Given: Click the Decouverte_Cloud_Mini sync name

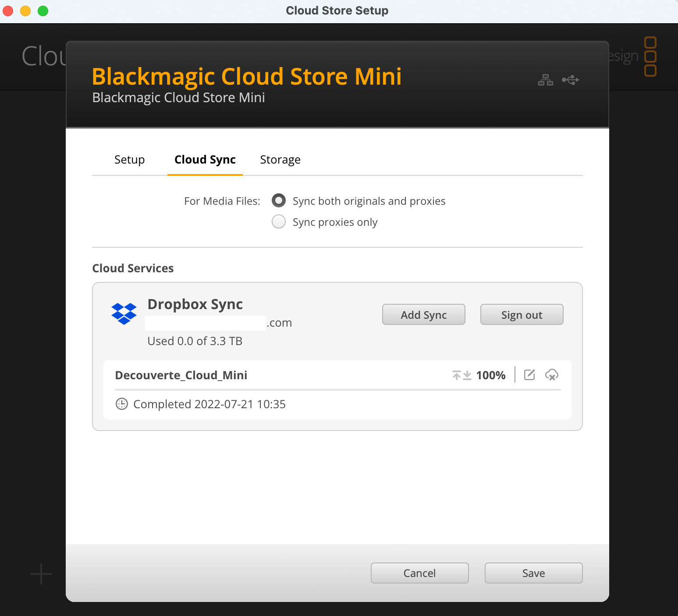Looking at the screenshot, I should (x=181, y=375).
